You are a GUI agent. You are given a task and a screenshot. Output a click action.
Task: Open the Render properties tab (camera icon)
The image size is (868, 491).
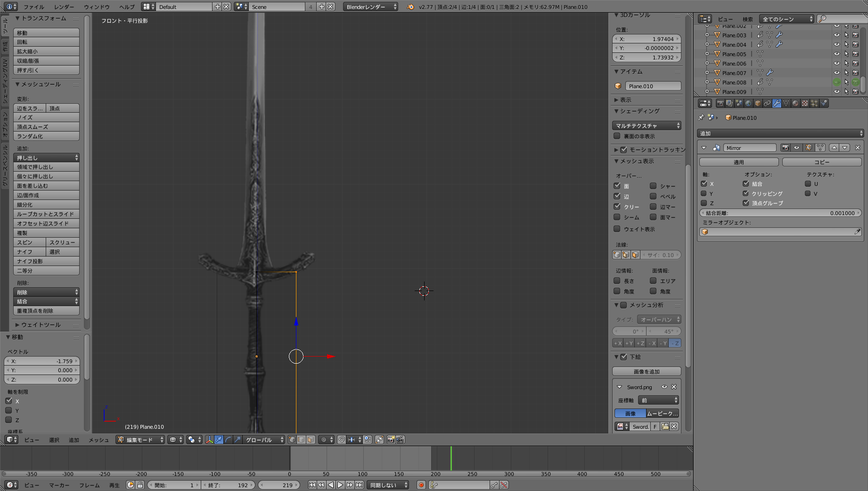tap(720, 103)
